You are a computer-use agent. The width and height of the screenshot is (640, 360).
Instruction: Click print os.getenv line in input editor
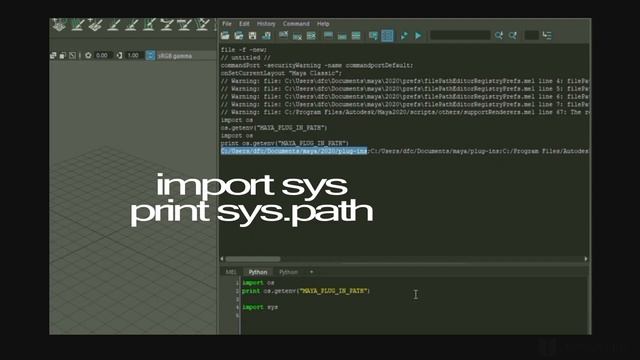coord(306,291)
